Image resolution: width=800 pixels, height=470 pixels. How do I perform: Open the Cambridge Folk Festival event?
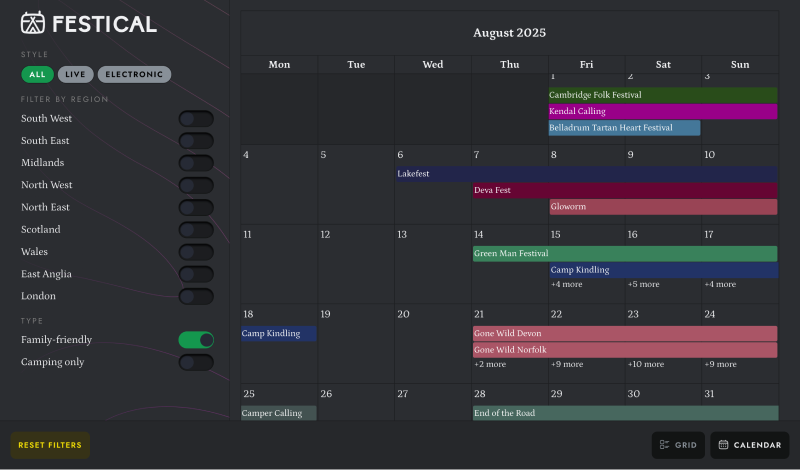coord(663,95)
